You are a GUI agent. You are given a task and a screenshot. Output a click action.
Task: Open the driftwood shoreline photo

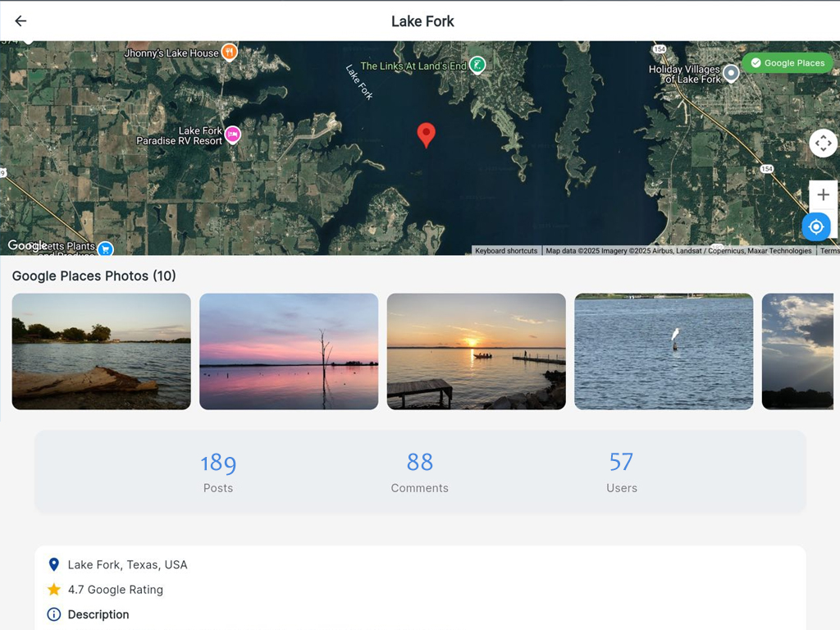[x=101, y=351]
